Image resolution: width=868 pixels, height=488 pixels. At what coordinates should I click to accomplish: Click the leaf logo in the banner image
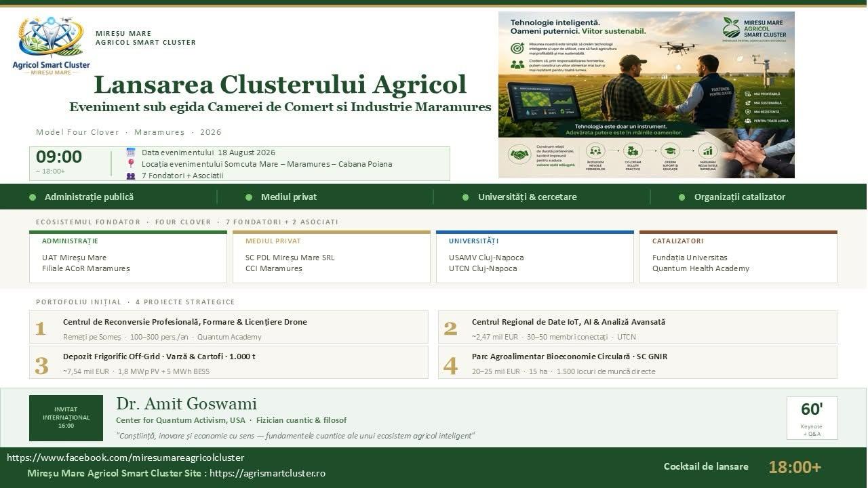(731, 28)
